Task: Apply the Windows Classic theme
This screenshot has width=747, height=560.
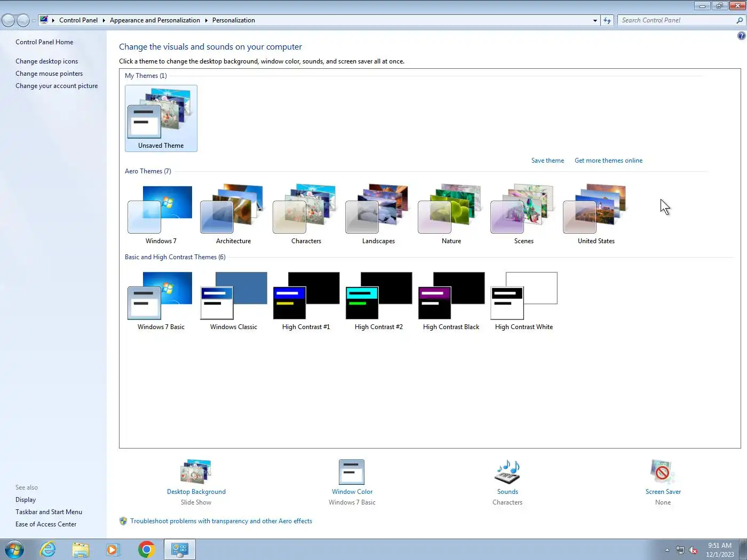Action: pos(233,301)
